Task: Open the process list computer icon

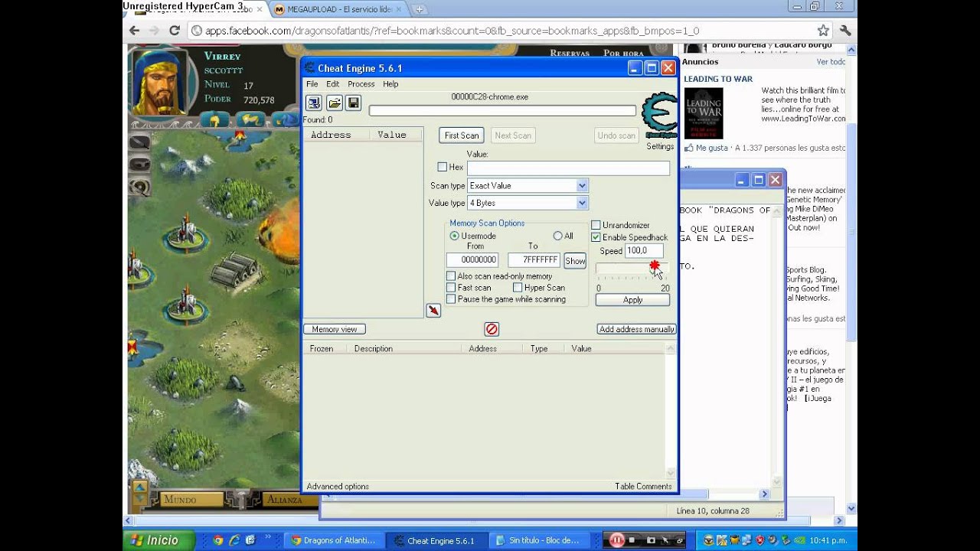Action: click(x=313, y=103)
